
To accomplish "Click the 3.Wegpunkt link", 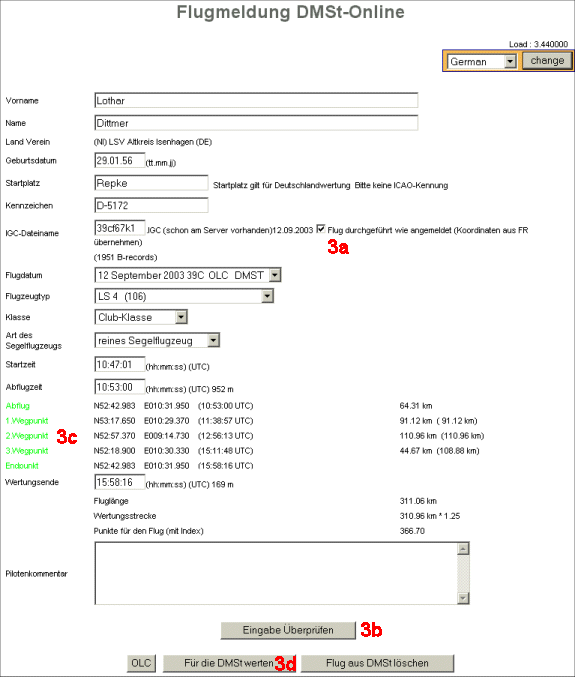I will [27, 450].
